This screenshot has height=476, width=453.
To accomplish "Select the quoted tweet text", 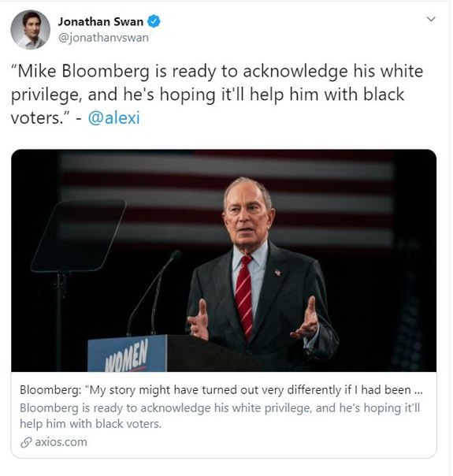I will click(x=217, y=95).
